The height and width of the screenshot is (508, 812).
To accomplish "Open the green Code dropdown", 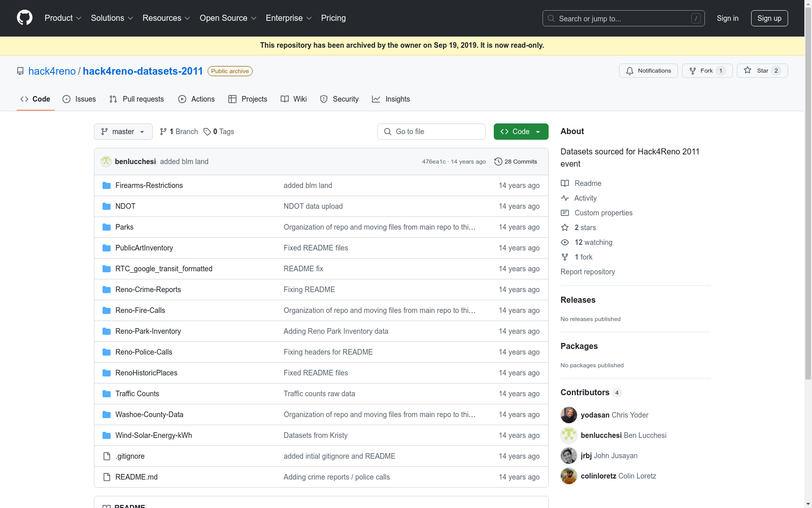I will click(521, 132).
